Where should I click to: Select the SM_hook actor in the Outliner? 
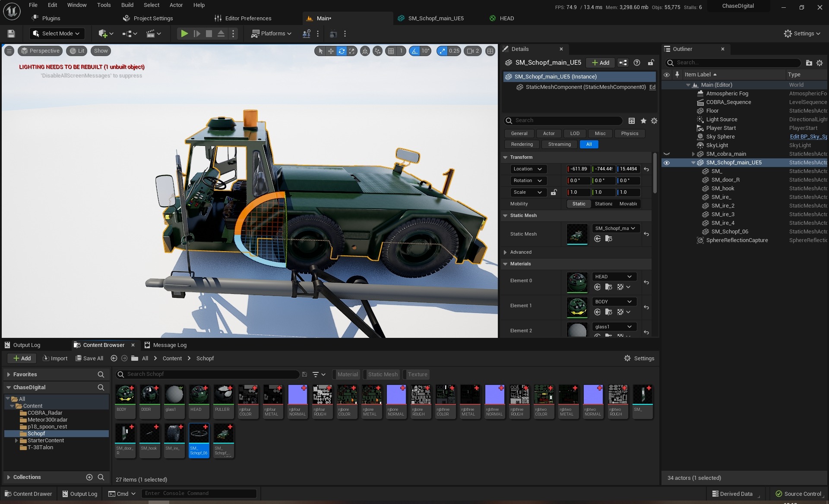coord(723,189)
